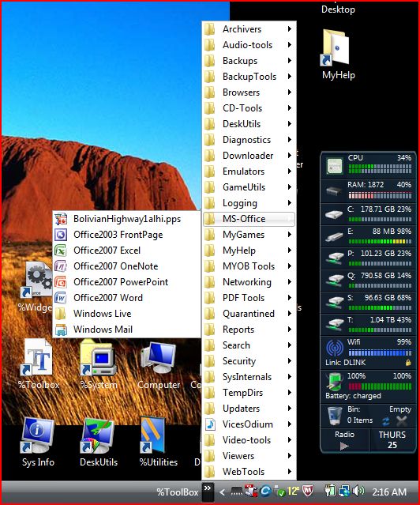Viewport: 420px width, 505px height.
Task: Click the E: USB drive icon
Action: [334, 237]
